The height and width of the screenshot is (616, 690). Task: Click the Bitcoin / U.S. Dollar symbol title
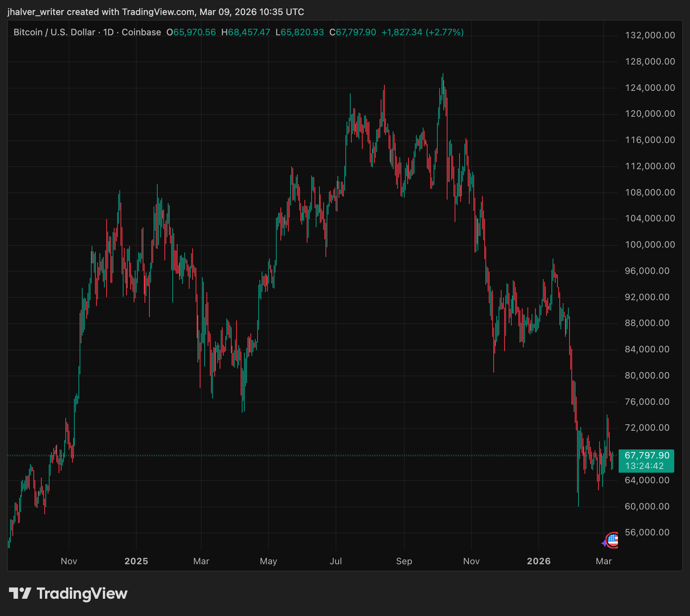point(54,32)
